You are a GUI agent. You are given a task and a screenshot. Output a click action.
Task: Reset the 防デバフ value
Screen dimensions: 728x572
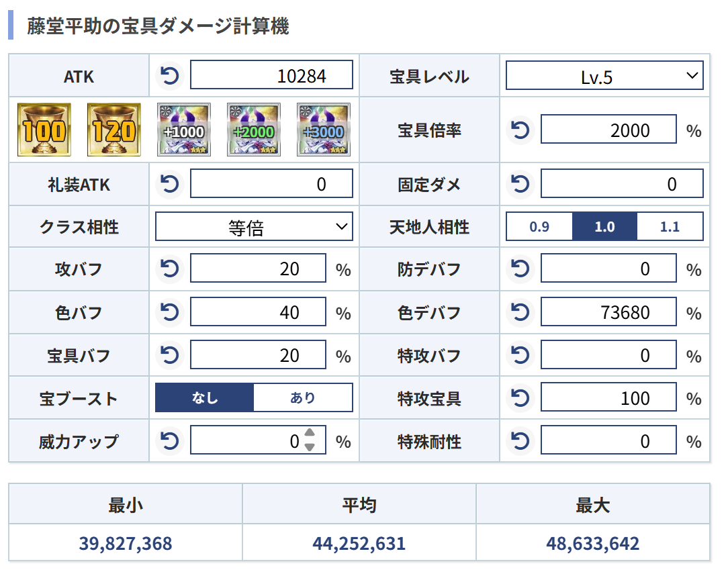(x=520, y=269)
